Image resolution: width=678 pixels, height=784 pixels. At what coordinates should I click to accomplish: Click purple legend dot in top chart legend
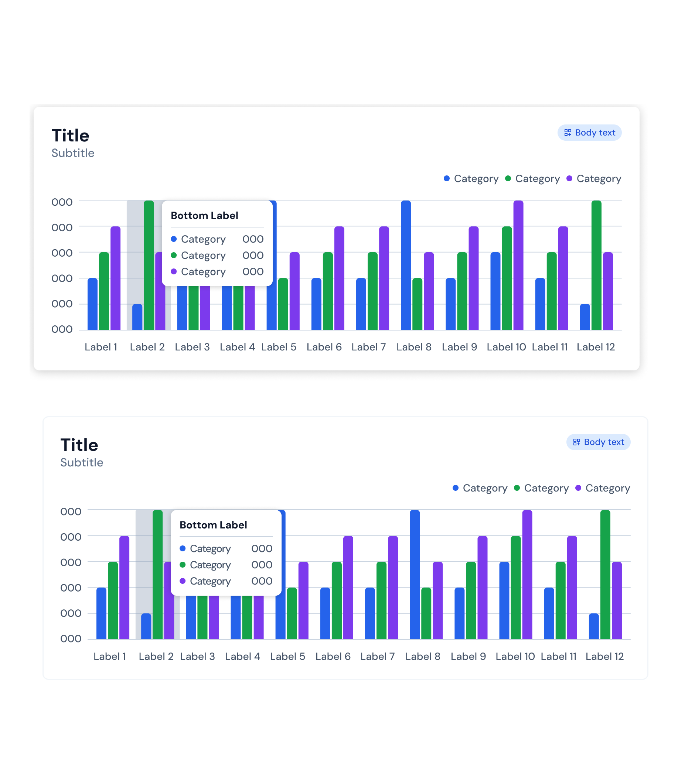click(x=569, y=178)
